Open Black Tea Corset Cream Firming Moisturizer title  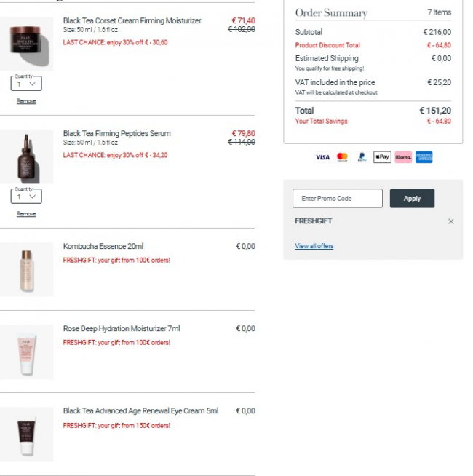tap(132, 20)
